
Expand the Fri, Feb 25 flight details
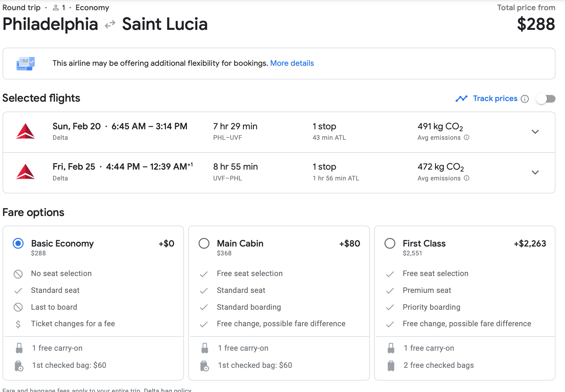[x=535, y=172]
